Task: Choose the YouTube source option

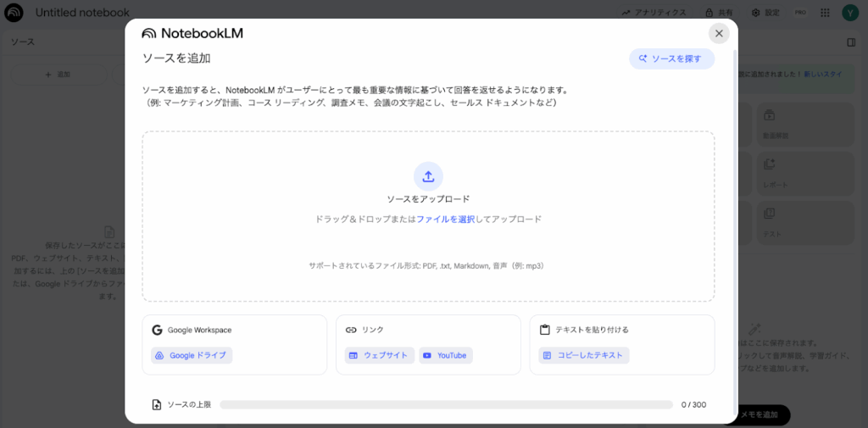Action: [445, 355]
